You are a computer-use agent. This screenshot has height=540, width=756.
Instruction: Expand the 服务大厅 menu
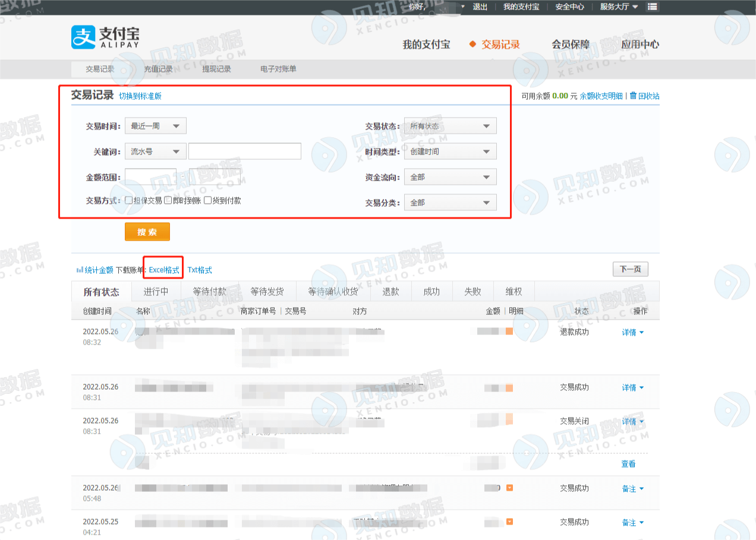[619, 7]
